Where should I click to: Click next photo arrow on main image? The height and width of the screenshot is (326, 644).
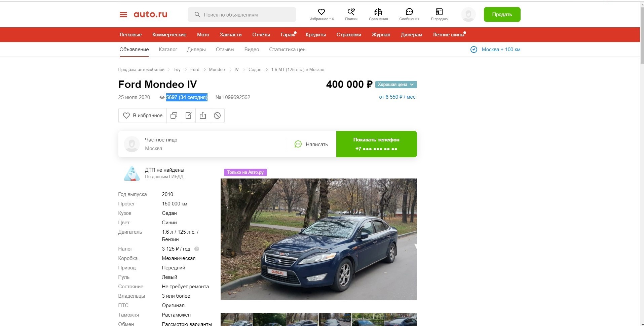[415, 247]
